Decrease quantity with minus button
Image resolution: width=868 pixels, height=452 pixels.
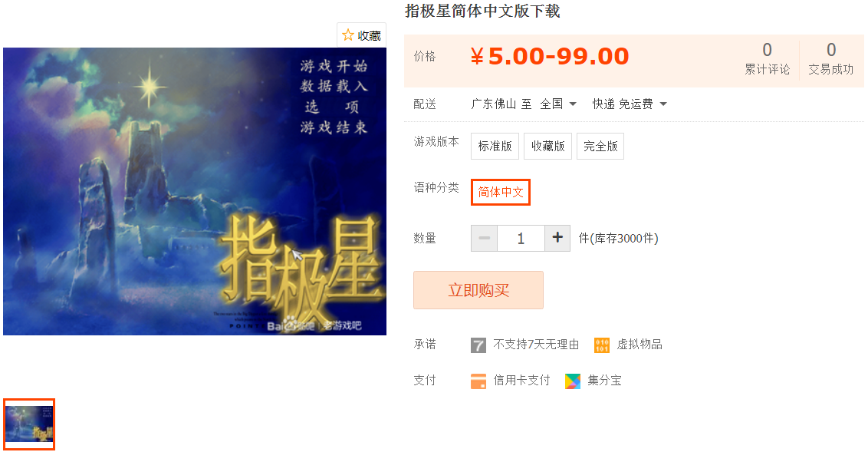click(x=485, y=238)
